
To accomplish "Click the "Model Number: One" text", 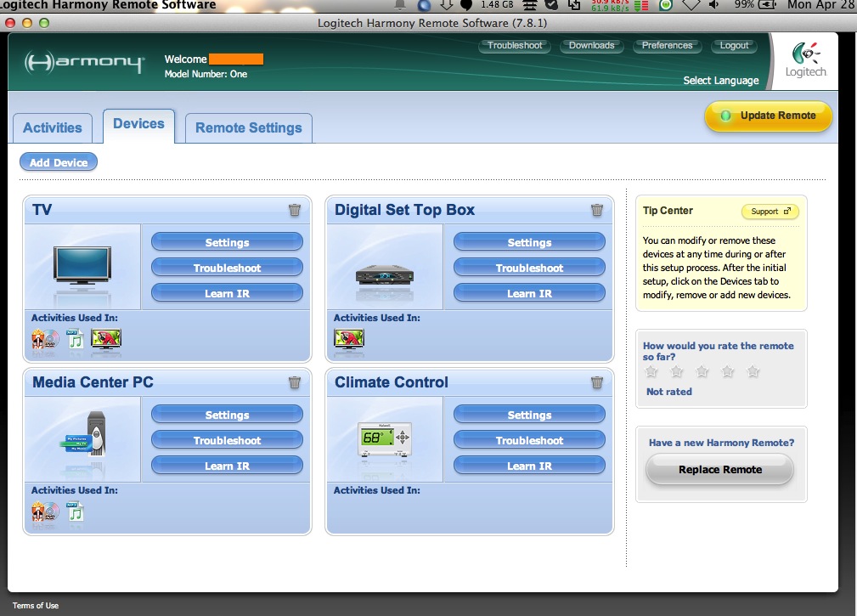I will [x=206, y=74].
